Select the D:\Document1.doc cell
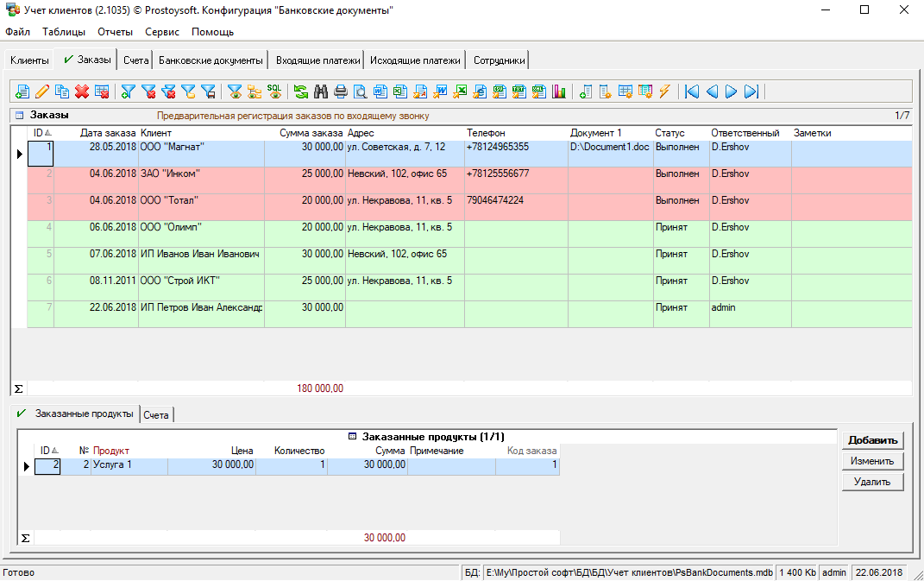This screenshot has height=581, width=924. pyautogui.click(x=610, y=148)
